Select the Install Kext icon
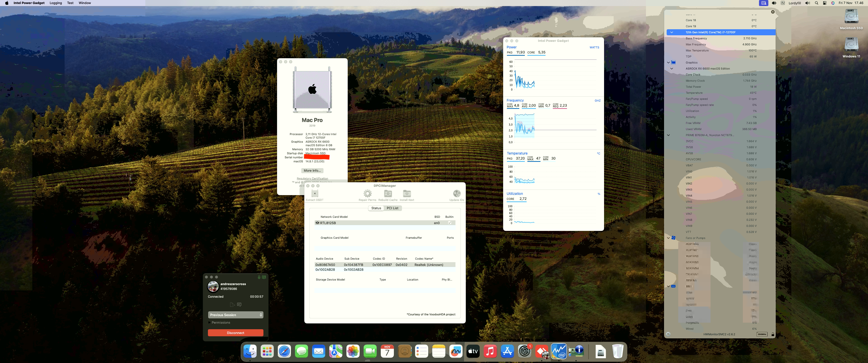 click(407, 194)
